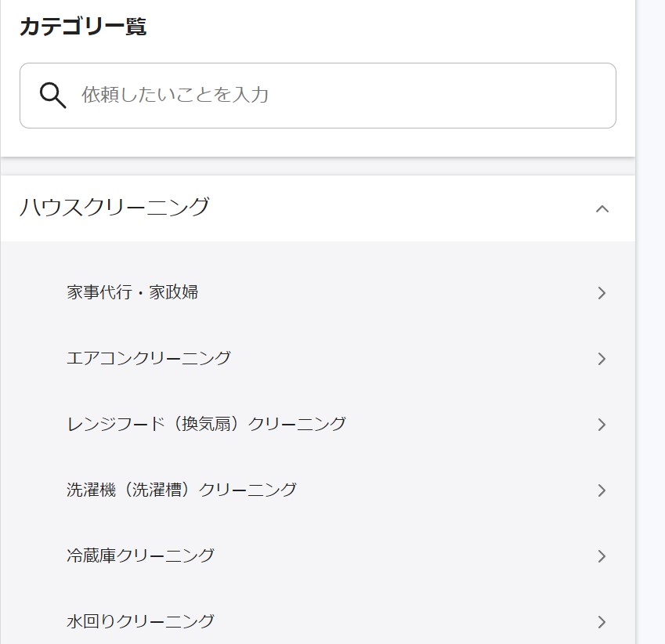665x644 pixels.
Task: Click the upward chevron on ハウスクリーニング header
Action: pos(602,209)
